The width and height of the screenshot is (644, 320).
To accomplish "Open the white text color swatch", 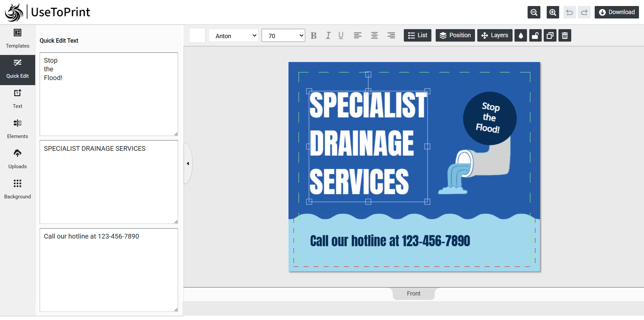I will pos(198,36).
